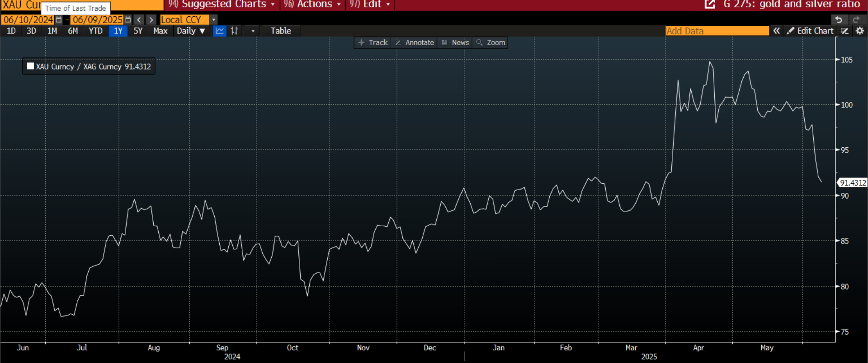Expand the chart type options arrow
Screen dimensions: 868x363
253,31
